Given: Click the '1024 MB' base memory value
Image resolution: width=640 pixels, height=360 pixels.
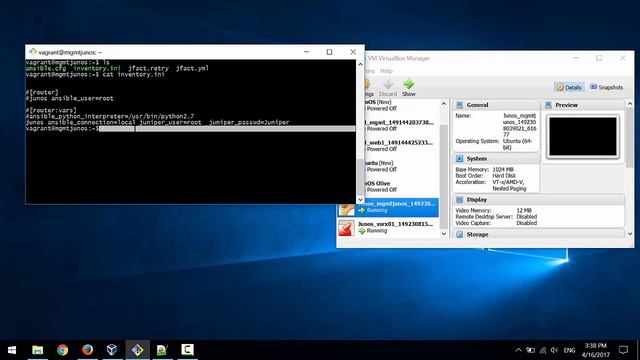Looking at the screenshot, I should click(503, 169).
